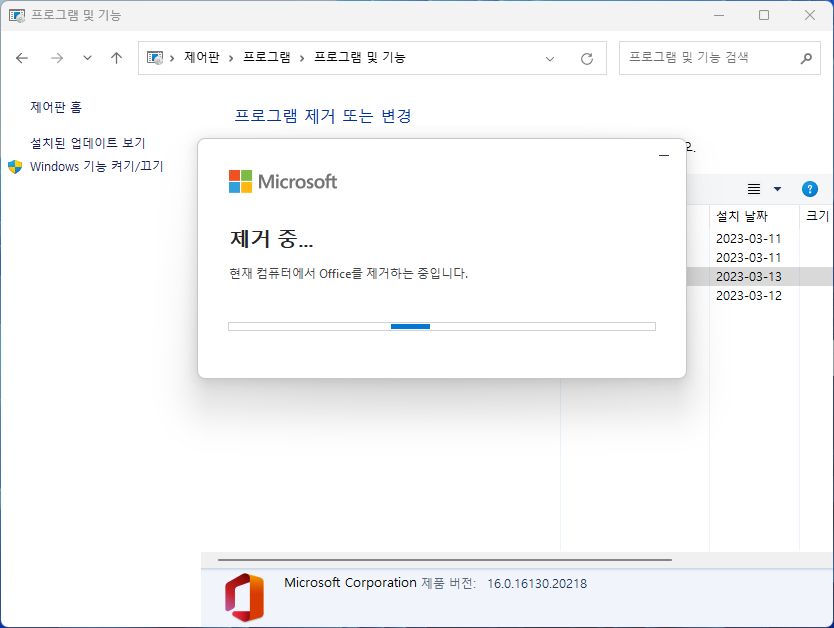834x628 pixels.
Task: Click the search magnifier icon
Action: [806, 58]
